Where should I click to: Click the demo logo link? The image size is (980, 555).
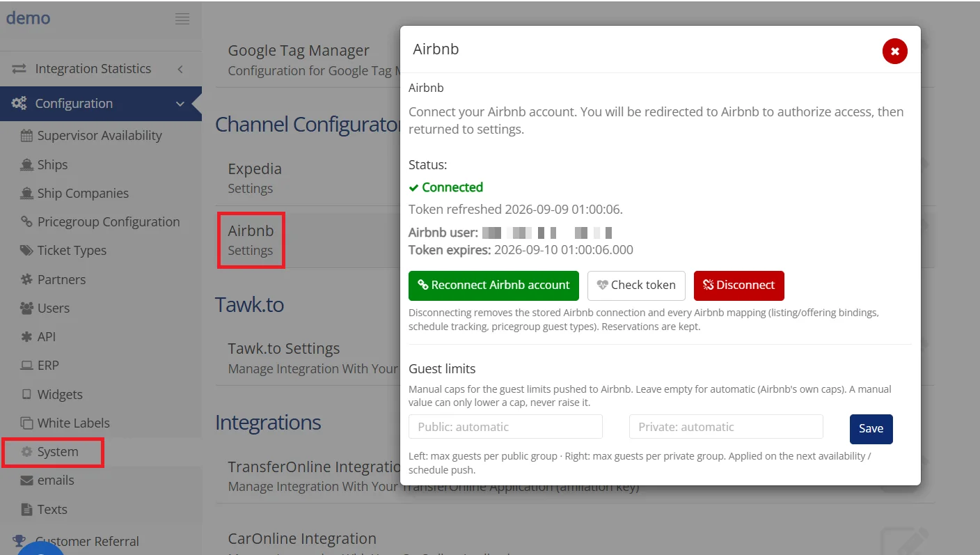[29, 18]
